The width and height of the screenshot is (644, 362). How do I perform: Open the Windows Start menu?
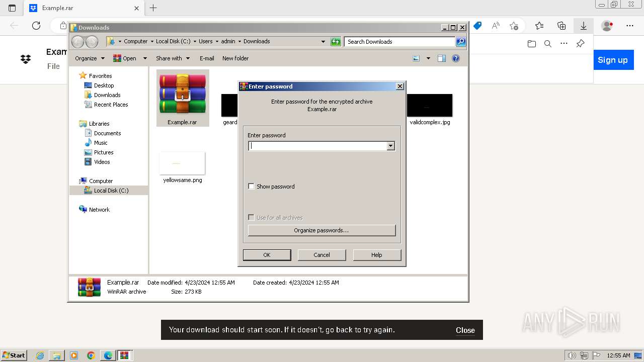point(14,355)
